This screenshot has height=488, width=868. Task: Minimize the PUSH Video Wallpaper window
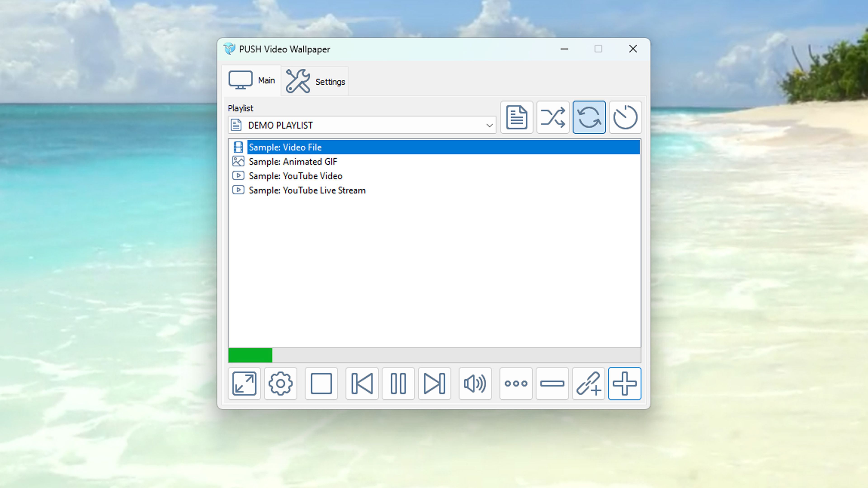pos(564,49)
